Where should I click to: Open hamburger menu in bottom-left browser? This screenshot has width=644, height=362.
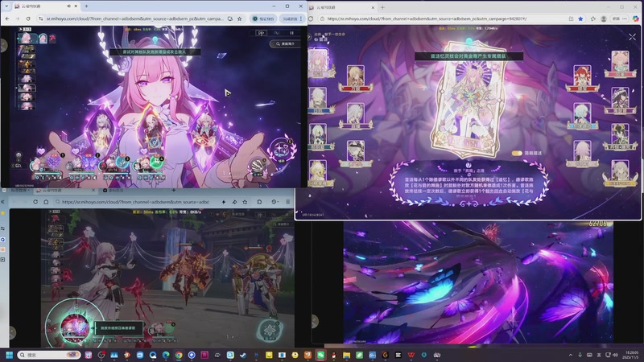point(288,202)
